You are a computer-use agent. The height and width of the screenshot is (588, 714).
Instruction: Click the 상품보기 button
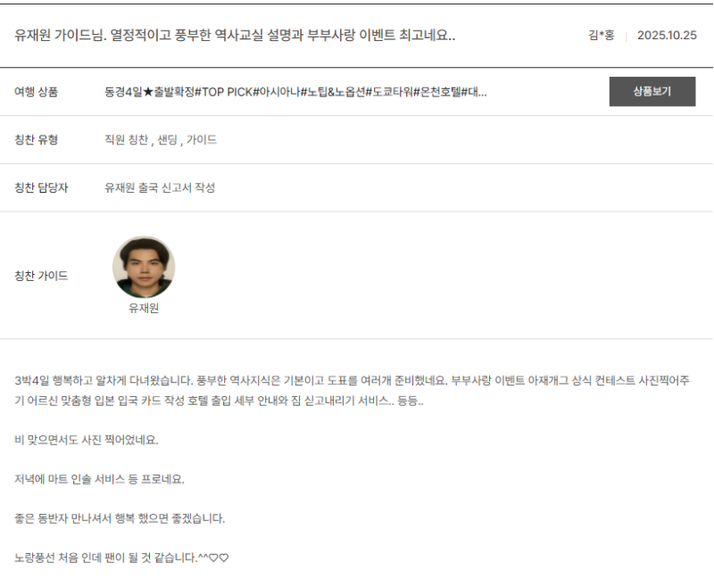click(x=652, y=92)
